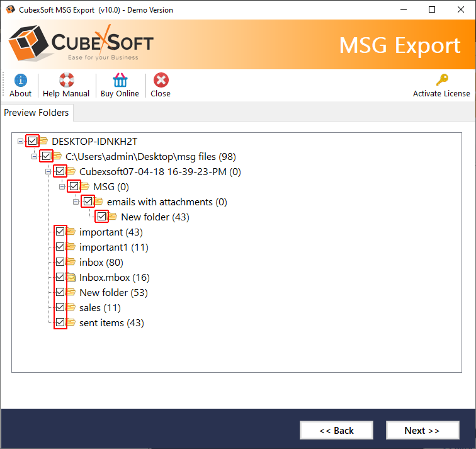Click the Inbox.mbox mail folder icon
This screenshot has width=476, height=449.
pos(71,277)
